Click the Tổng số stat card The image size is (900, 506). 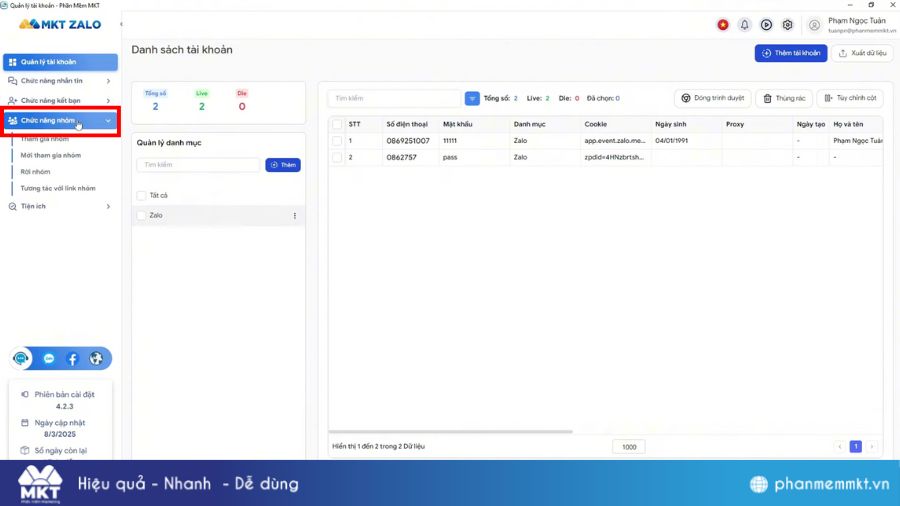(156, 101)
